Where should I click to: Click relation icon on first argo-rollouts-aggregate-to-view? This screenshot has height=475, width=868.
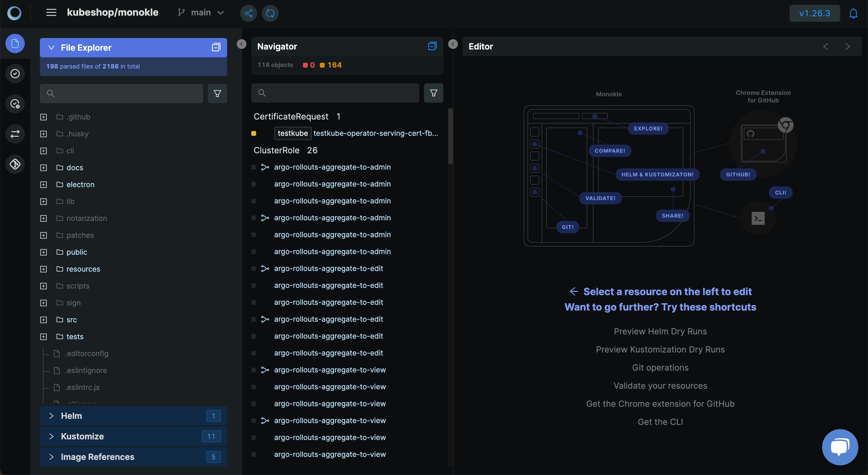[265, 370]
